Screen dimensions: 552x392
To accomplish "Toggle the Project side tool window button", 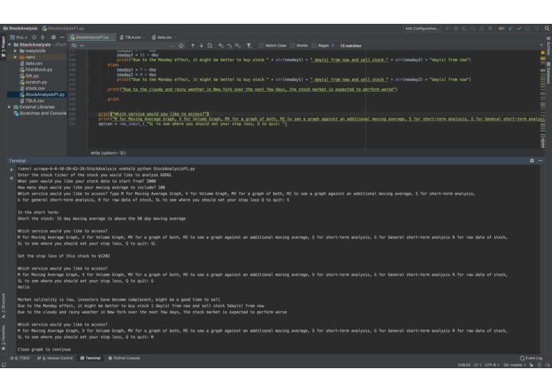I will [x=3, y=47].
